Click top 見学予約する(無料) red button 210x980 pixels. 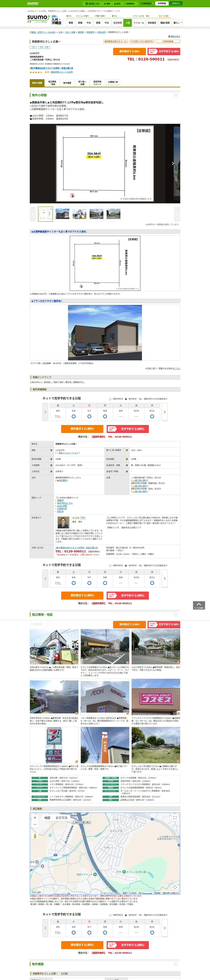pos(164,51)
